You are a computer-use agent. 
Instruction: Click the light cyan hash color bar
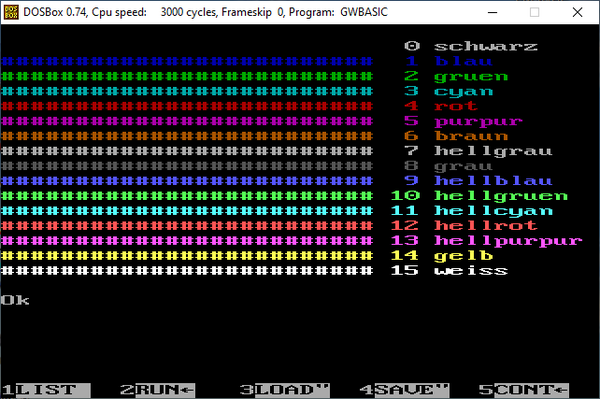coord(187,210)
